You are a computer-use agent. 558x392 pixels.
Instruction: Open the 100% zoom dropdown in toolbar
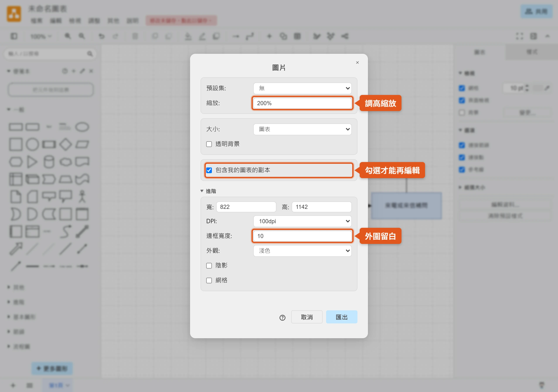[x=41, y=36]
